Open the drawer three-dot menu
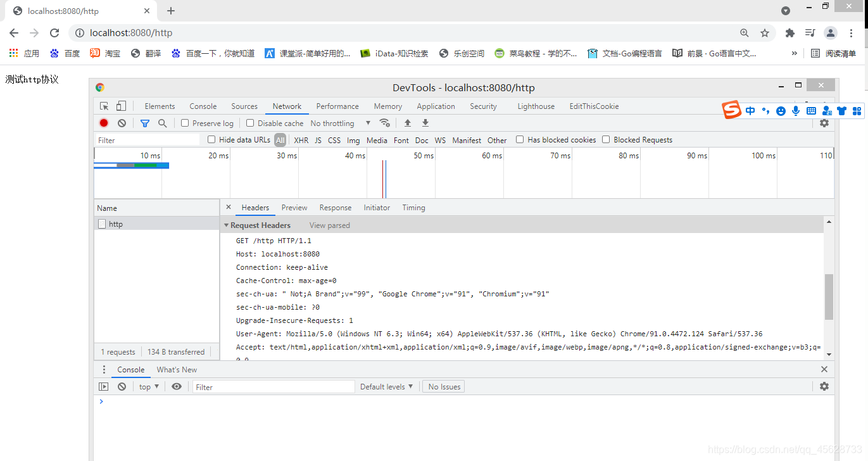The height and width of the screenshot is (461, 868). coord(104,370)
